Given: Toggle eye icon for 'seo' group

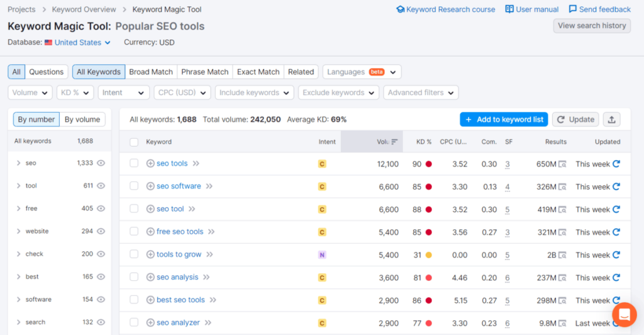Looking at the screenshot, I should [101, 163].
